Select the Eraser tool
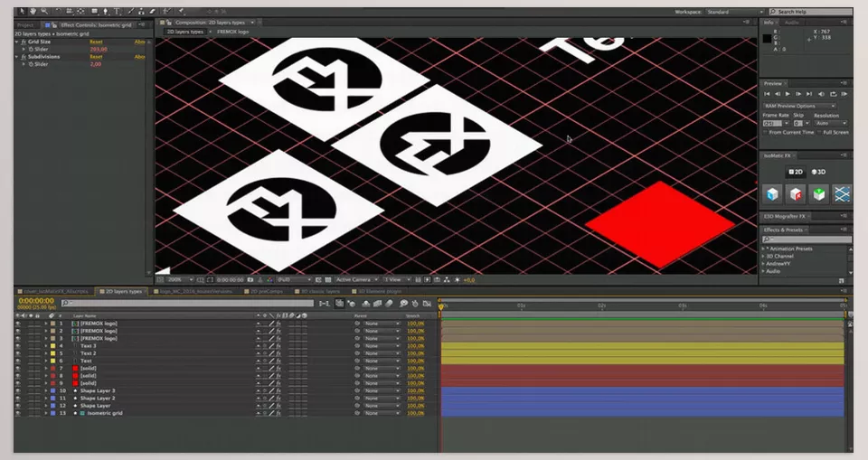This screenshot has width=868, height=460. click(x=152, y=11)
